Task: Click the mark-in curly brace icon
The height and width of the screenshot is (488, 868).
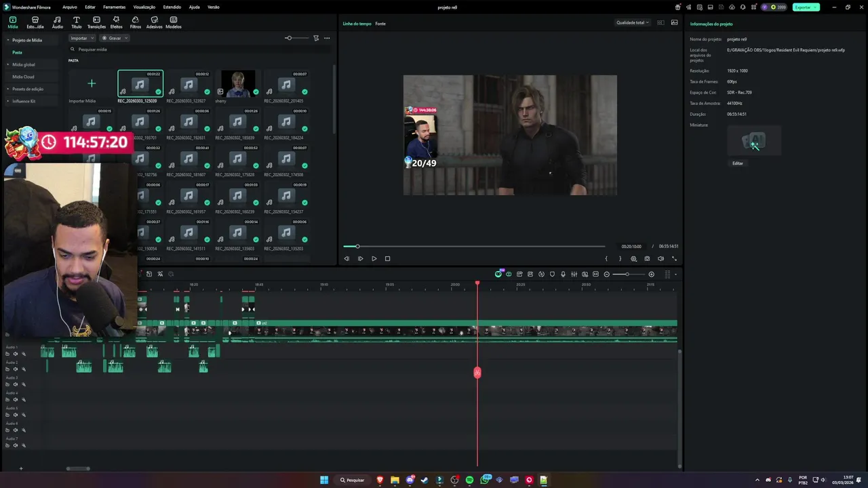Action: point(606,258)
